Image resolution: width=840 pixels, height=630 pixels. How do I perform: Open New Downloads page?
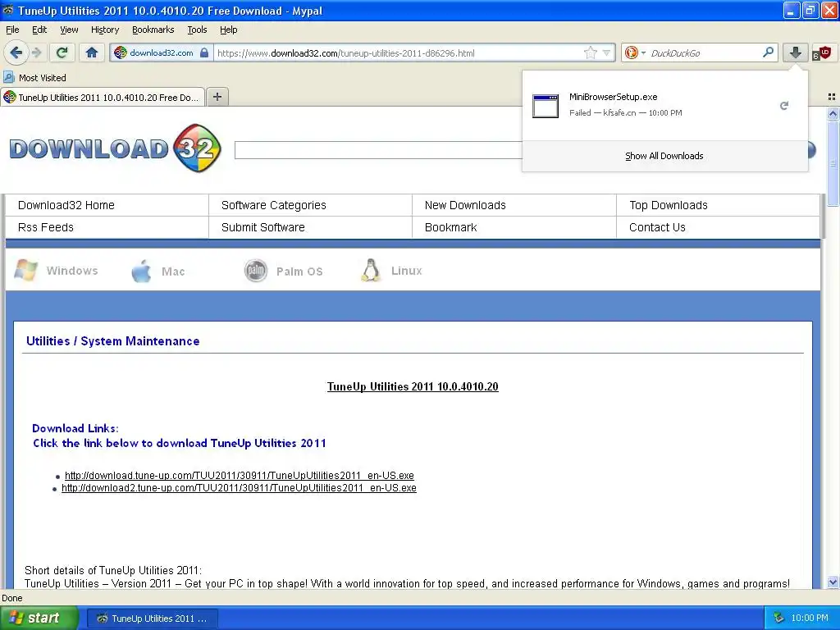pyautogui.click(x=465, y=205)
